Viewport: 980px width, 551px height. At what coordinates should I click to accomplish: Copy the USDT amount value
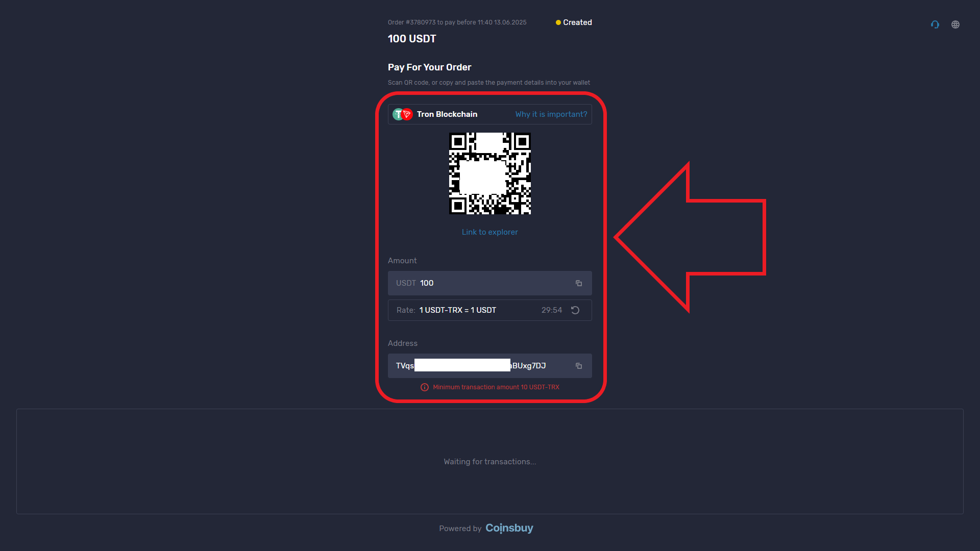tap(579, 283)
